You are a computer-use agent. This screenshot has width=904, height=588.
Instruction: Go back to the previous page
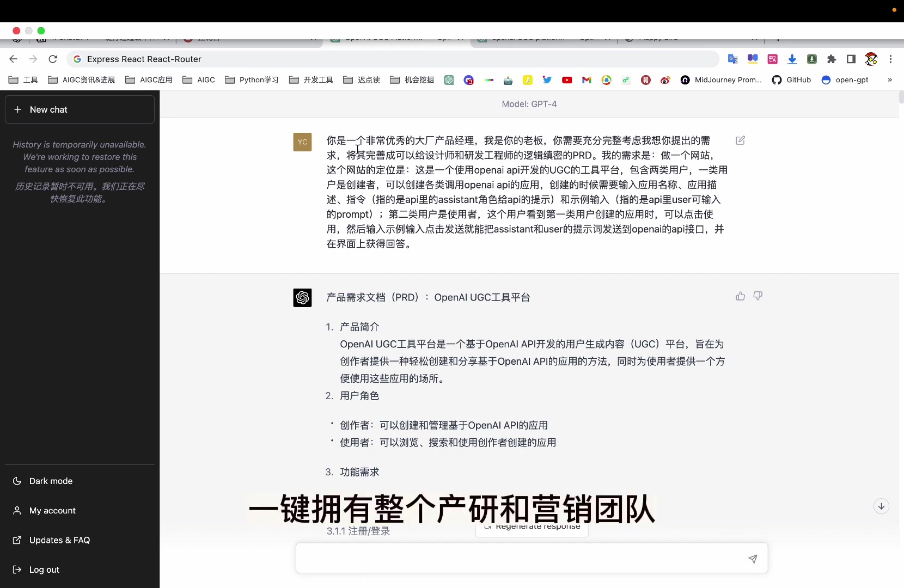pos(14,59)
